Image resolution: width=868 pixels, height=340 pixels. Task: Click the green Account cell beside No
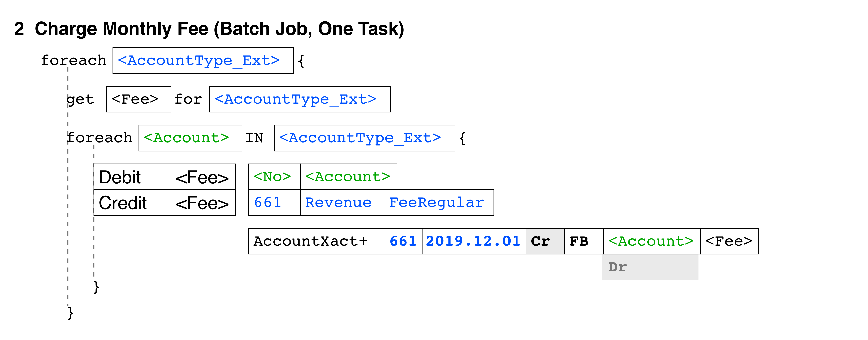point(348,177)
